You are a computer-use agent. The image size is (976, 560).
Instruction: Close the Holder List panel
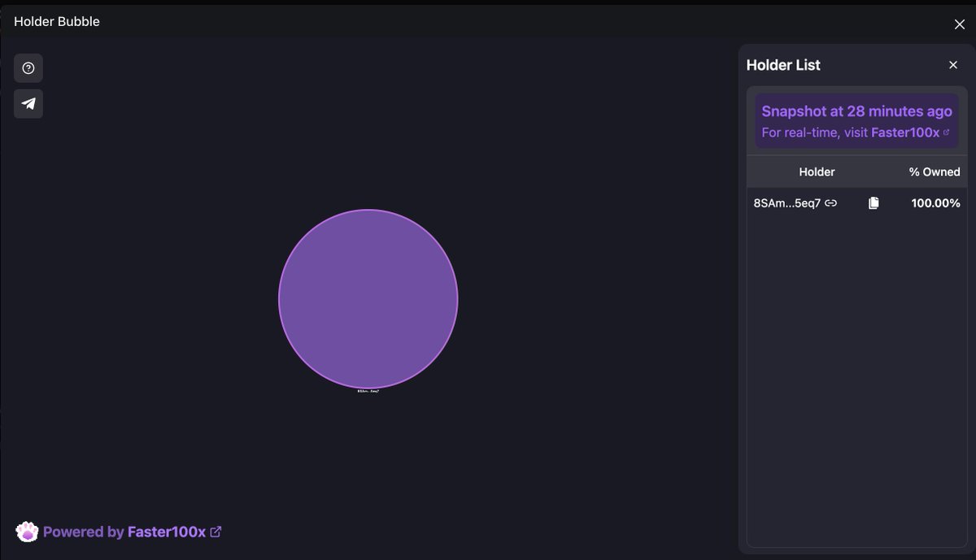[x=953, y=65]
